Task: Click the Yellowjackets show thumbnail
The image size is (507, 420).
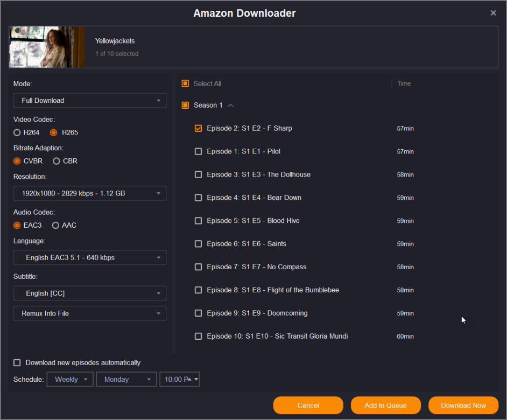Action: coord(47,47)
